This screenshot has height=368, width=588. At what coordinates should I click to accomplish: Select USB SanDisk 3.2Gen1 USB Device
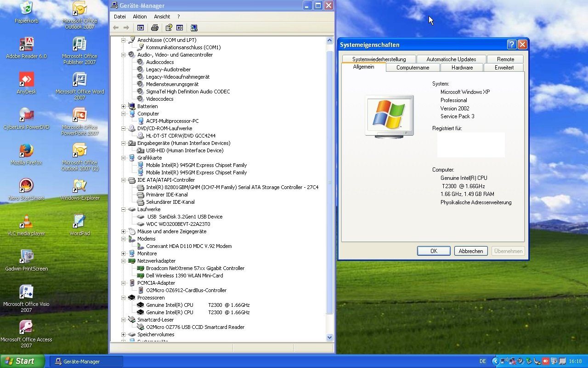pos(185,217)
